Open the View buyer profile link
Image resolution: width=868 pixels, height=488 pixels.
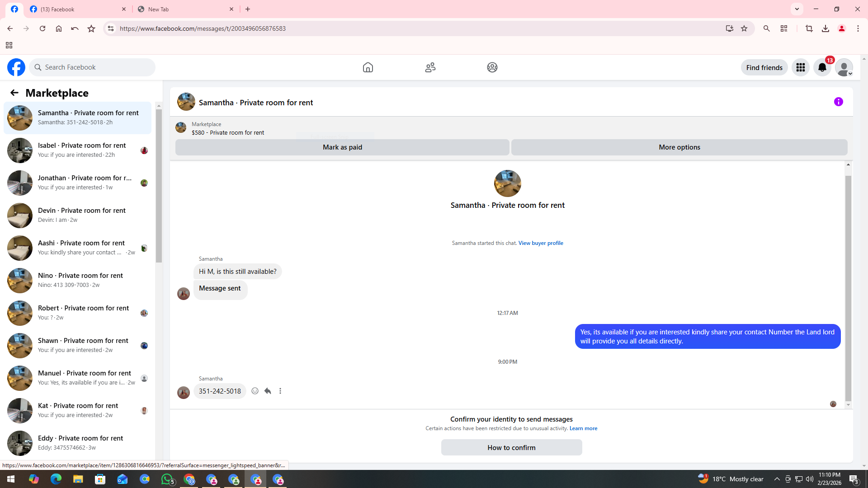click(541, 243)
